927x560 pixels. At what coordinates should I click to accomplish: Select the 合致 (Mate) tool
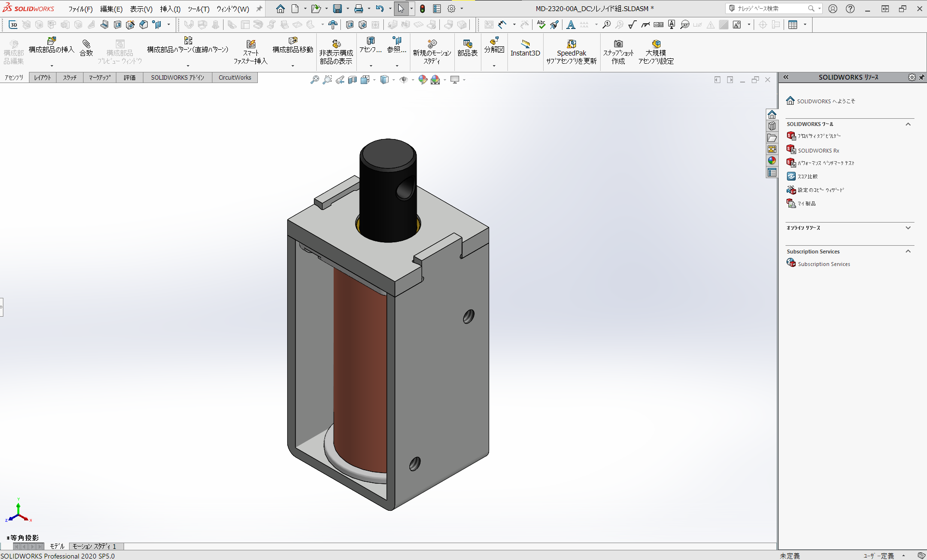click(x=86, y=48)
